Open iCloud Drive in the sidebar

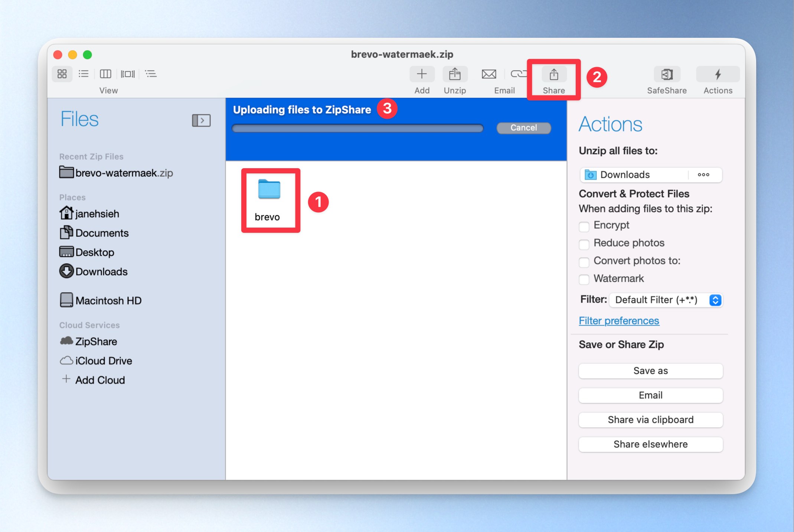click(96, 360)
